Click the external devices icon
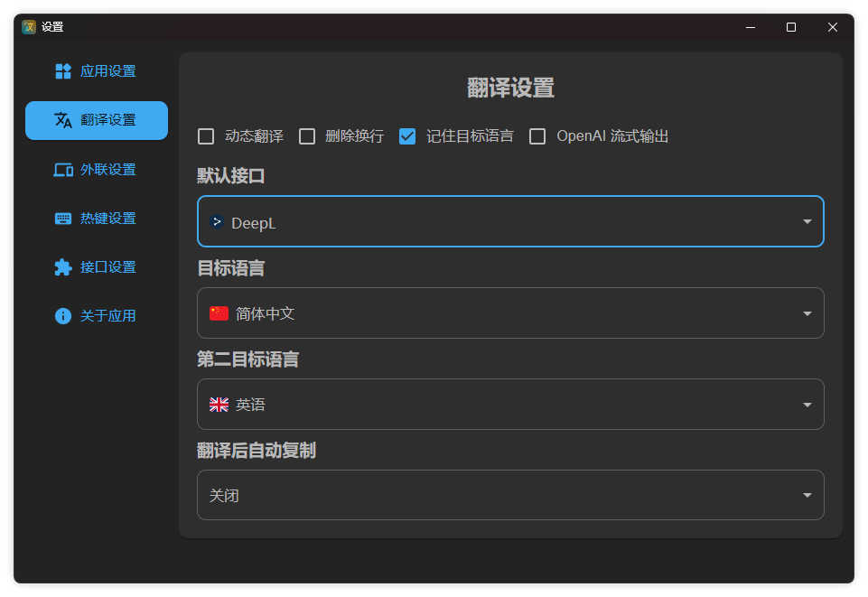Viewport: 868px width, 597px height. pyautogui.click(x=63, y=170)
